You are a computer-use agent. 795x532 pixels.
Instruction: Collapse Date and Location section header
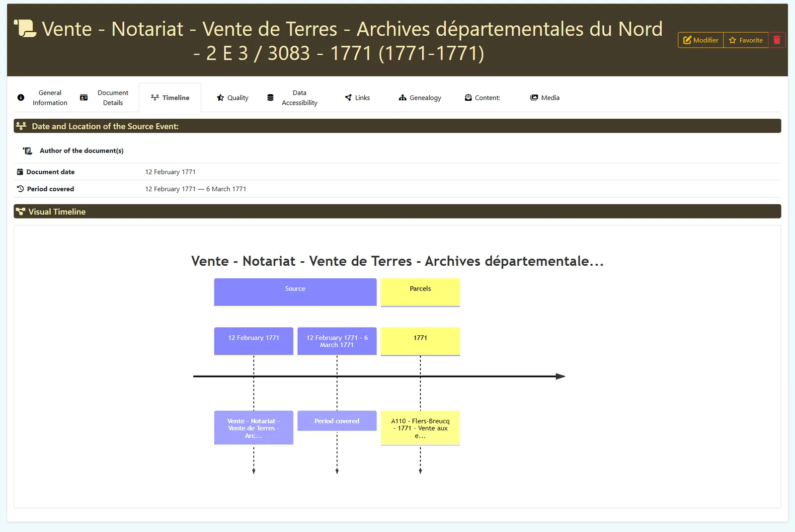(397, 126)
